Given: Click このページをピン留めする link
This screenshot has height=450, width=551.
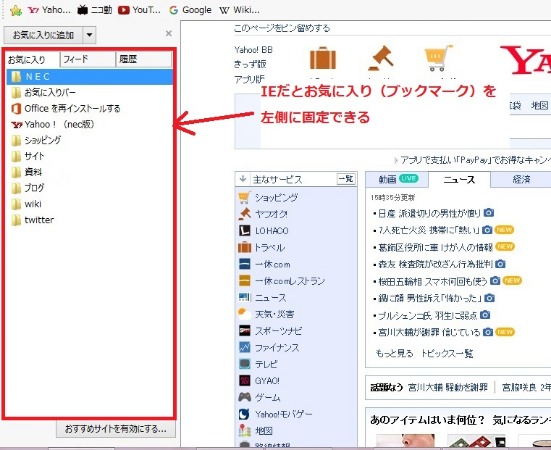Looking at the screenshot, I should (x=282, y=28).
